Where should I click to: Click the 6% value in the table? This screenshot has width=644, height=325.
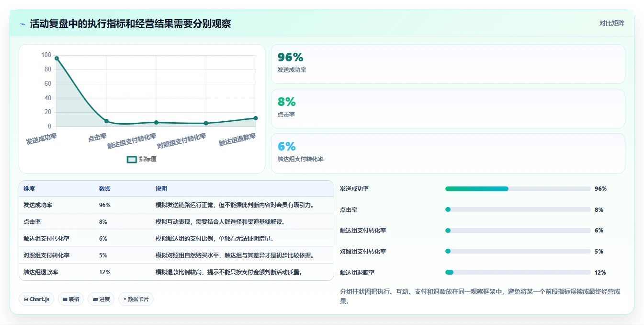[x=103, y=239]
